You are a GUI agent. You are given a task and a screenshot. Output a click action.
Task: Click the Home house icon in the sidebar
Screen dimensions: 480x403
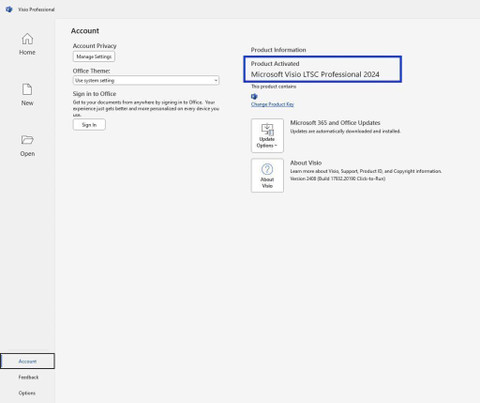point(27,39)
